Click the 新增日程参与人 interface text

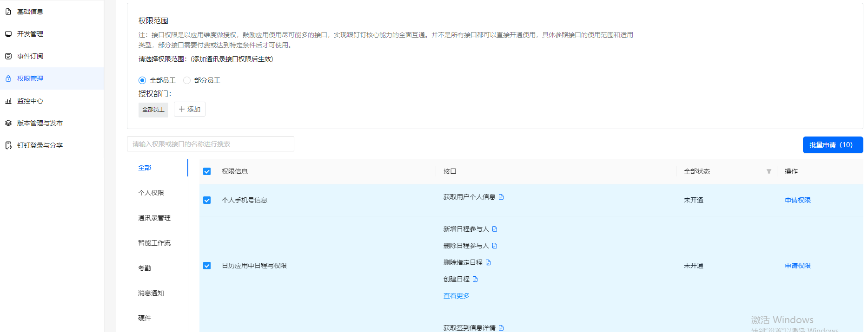[x=466, y=229]
